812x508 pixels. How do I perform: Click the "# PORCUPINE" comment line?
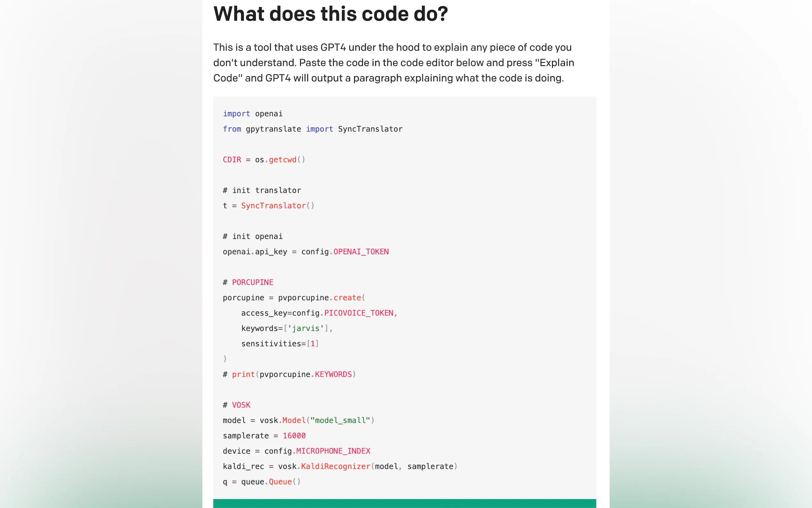[248, 282]
